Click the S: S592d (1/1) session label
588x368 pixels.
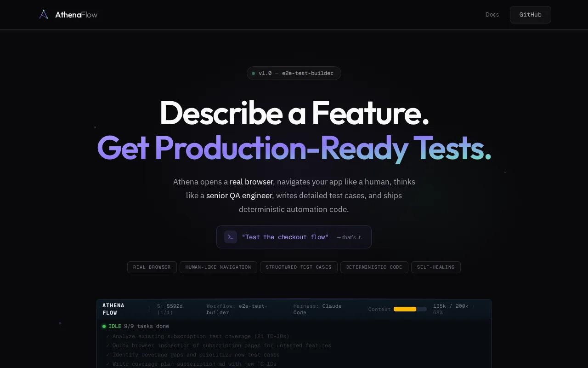(x=170, y=309)
